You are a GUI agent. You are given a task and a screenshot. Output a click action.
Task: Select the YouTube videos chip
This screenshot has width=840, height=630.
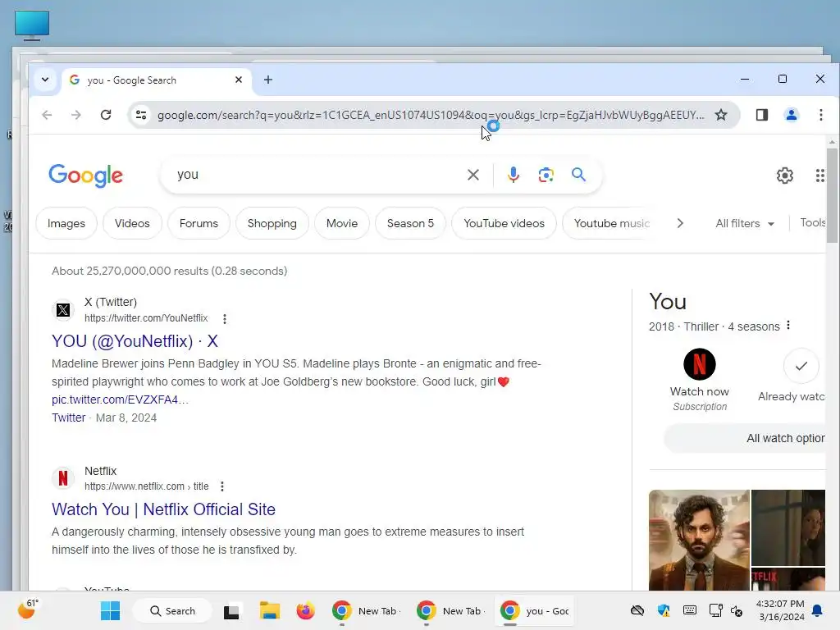[504, 223]
